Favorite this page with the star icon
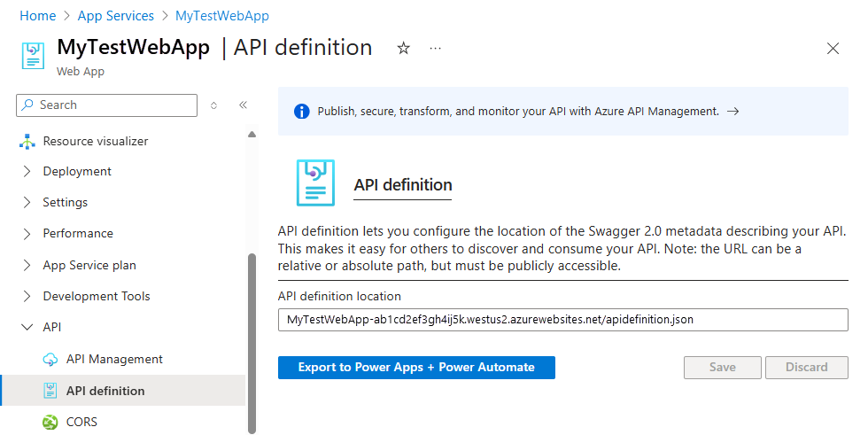Viewport: 868px width, 435px height. pyautogui.click(x=404, y=49)
